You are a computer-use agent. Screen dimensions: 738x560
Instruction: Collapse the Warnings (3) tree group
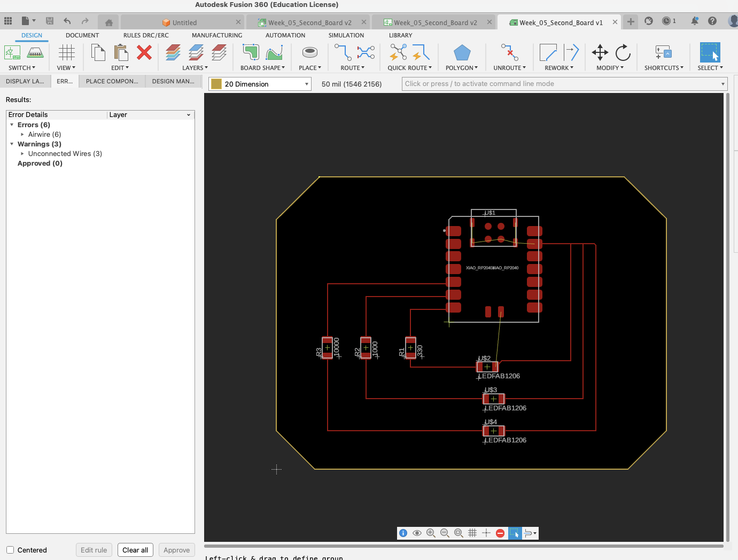point(12,144)
